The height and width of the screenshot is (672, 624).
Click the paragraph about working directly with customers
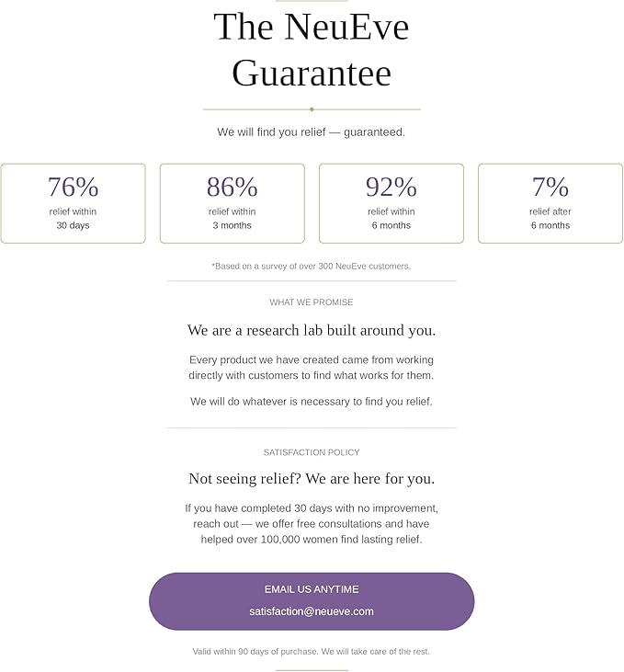click(x=312, y=368)
